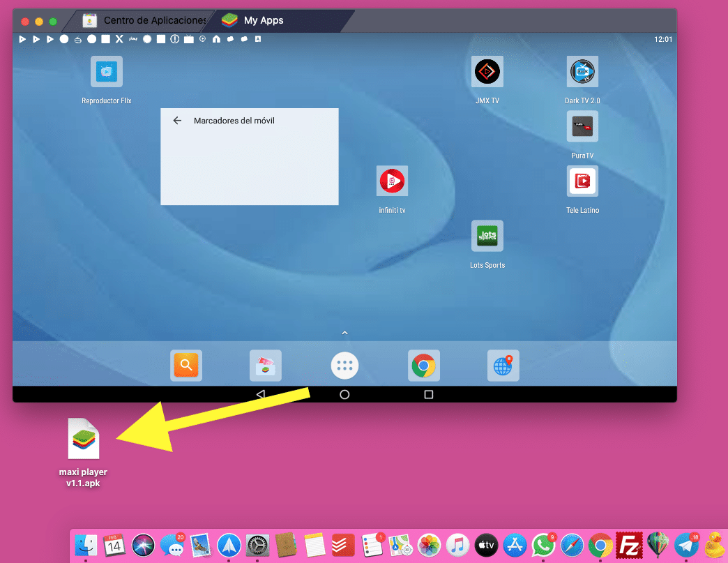Launch Dark TV 2.0
The height and width of the screenshot is (563, 728).
[x=582, y=70]
